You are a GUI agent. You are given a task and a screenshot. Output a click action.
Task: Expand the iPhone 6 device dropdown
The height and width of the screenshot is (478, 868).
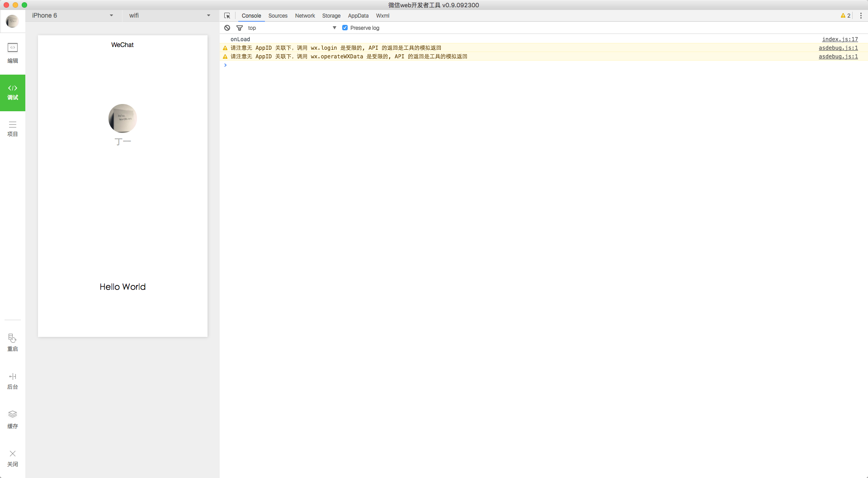click(72, 15)
